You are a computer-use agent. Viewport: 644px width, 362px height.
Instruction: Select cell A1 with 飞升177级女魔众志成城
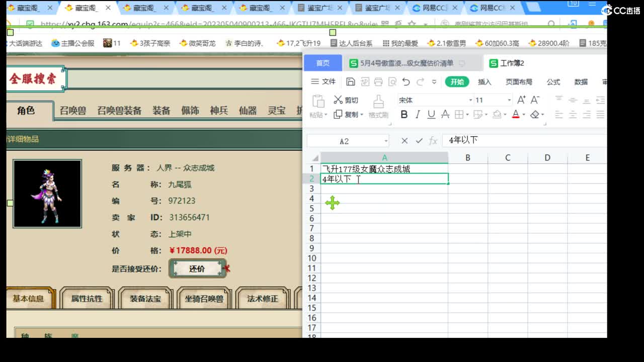pyautogui.click(x=384, y=169)
